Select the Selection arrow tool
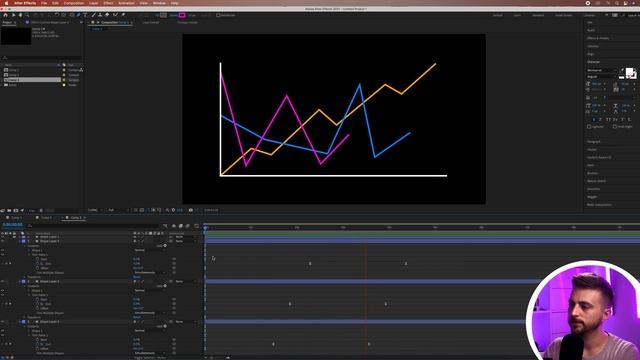This screenshot has width=640, height=360. pyautogui.click(x=13, y=15)
